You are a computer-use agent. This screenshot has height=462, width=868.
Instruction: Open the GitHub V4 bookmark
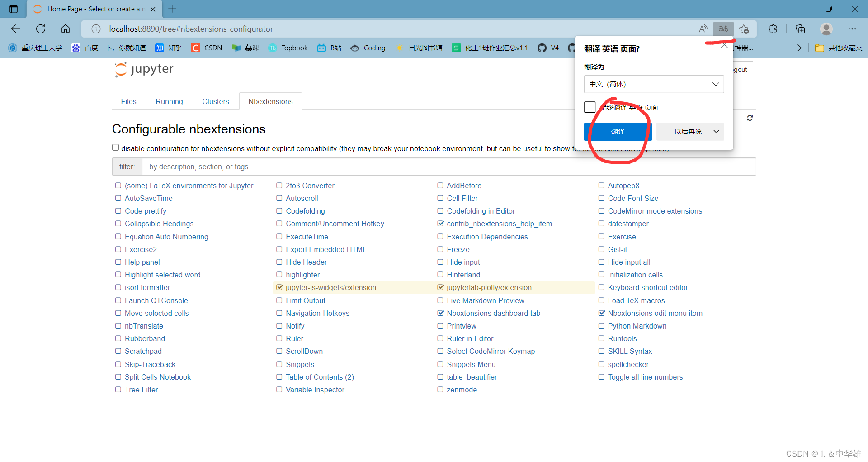(x=548, y=48)
